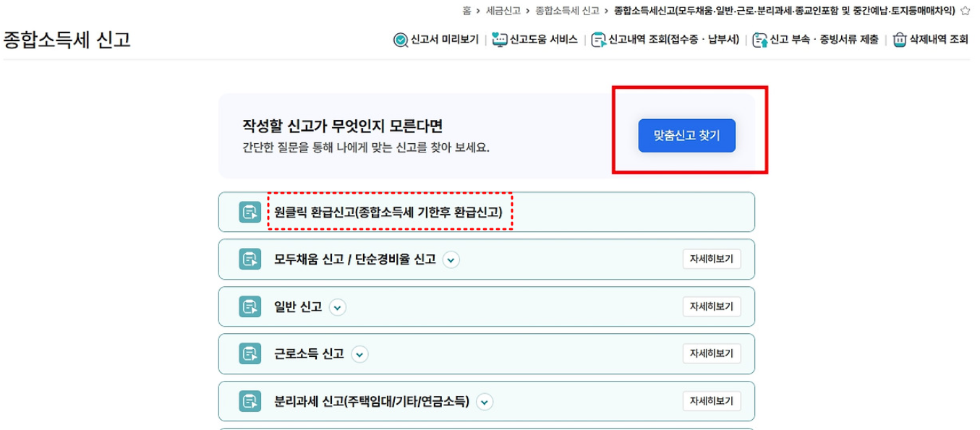
Task: Click the 모두채움 신고 / 단순경비율 신고 title
Action: (355, 259)
